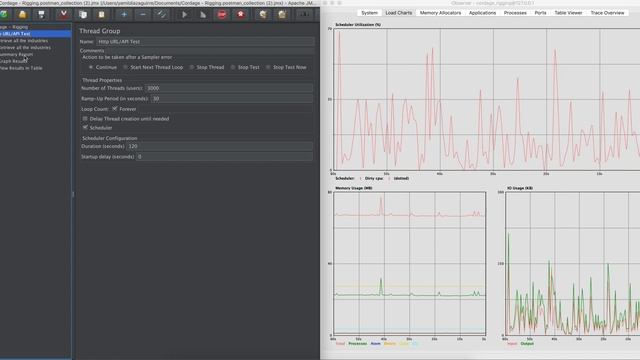Click the Duration (seconds) field

220,146
